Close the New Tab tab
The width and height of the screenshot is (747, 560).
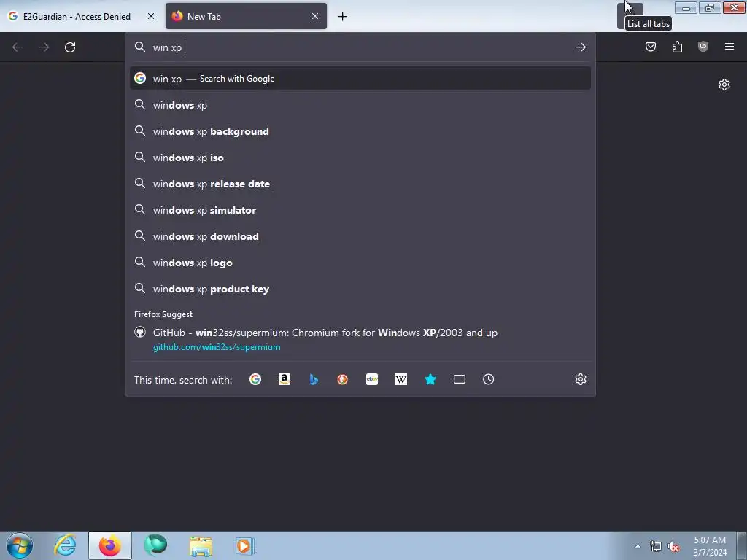(315, 16)
